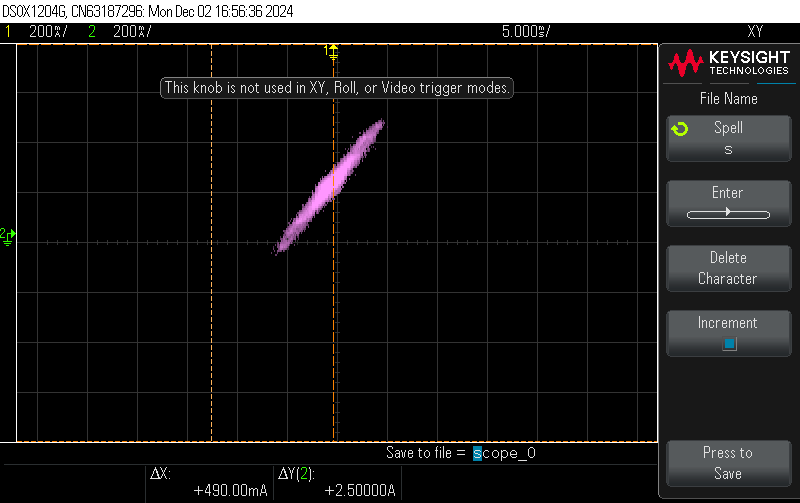Click the channel 1 ground marker at top
800x503 pixels.
coord(332,49)
